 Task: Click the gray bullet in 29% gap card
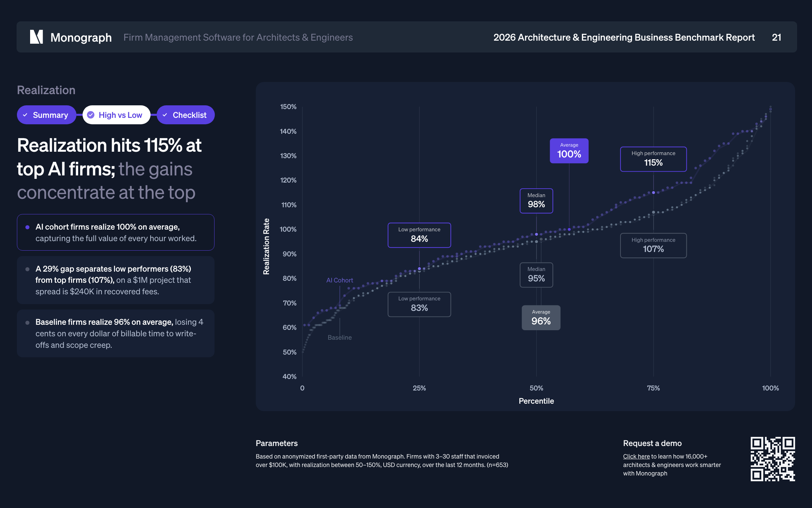[27, 269]
